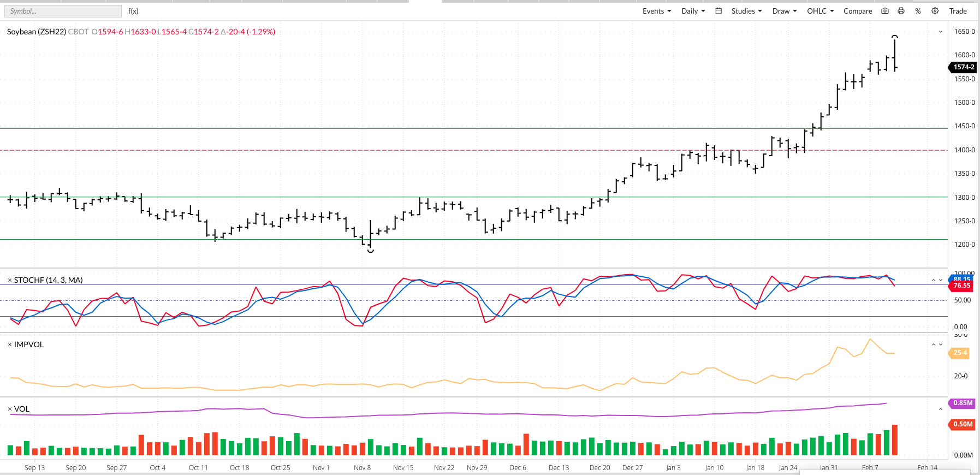This screenshot has height=475, width=980.
Task: Click the 1400-0 price axis label
Action: pyautogui.click(x=965, y=150)
